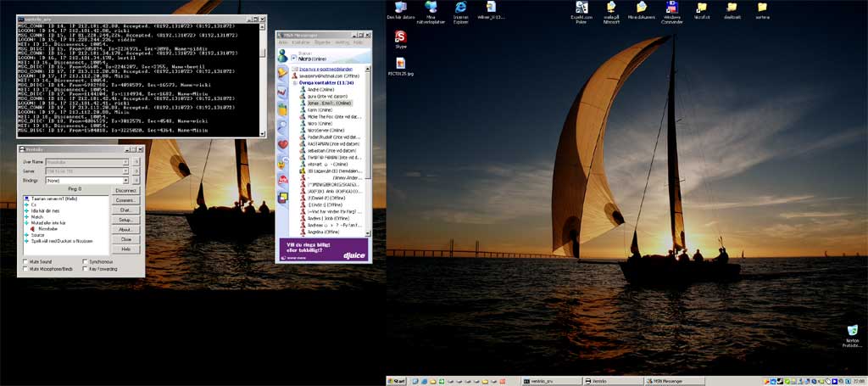Screen dimensions: 868x386
Task: Click the MSN contact list vertical scrollbar
Action: [367, 151]
